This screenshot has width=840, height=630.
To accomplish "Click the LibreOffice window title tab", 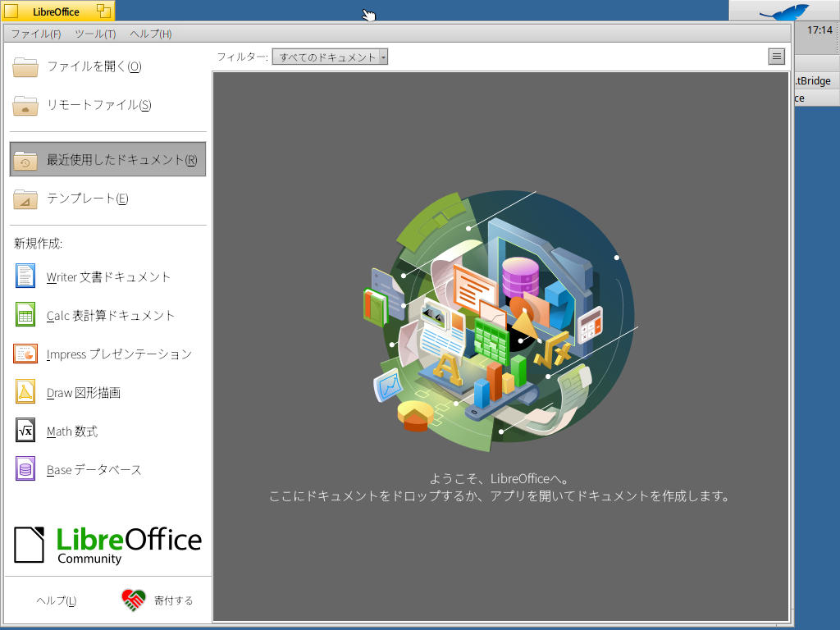I will click(56, 11).
